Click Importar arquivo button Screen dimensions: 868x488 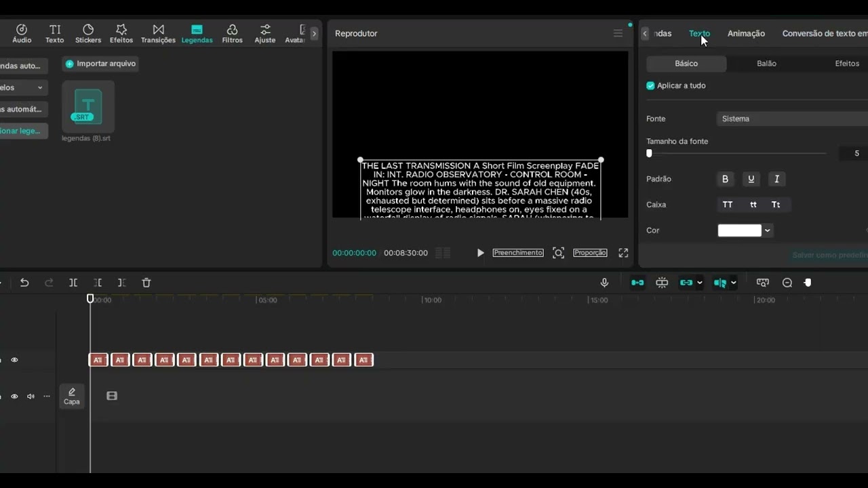click(x=100, y=64)
